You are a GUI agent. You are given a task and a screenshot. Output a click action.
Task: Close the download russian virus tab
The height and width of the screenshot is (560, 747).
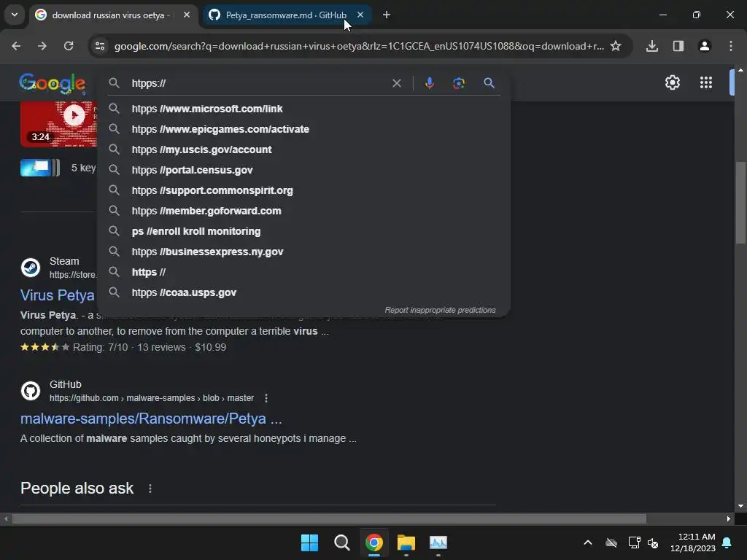tap(187, 15)
